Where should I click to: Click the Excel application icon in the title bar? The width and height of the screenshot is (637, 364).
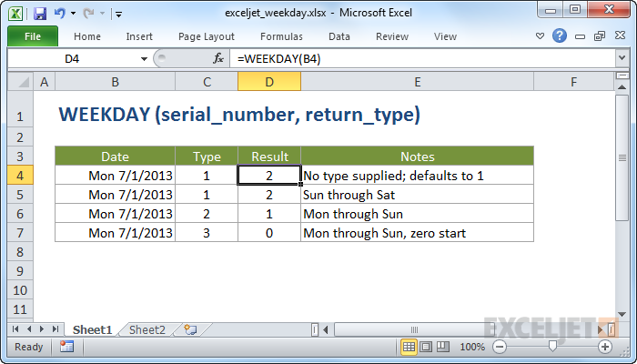coord(15,14)
